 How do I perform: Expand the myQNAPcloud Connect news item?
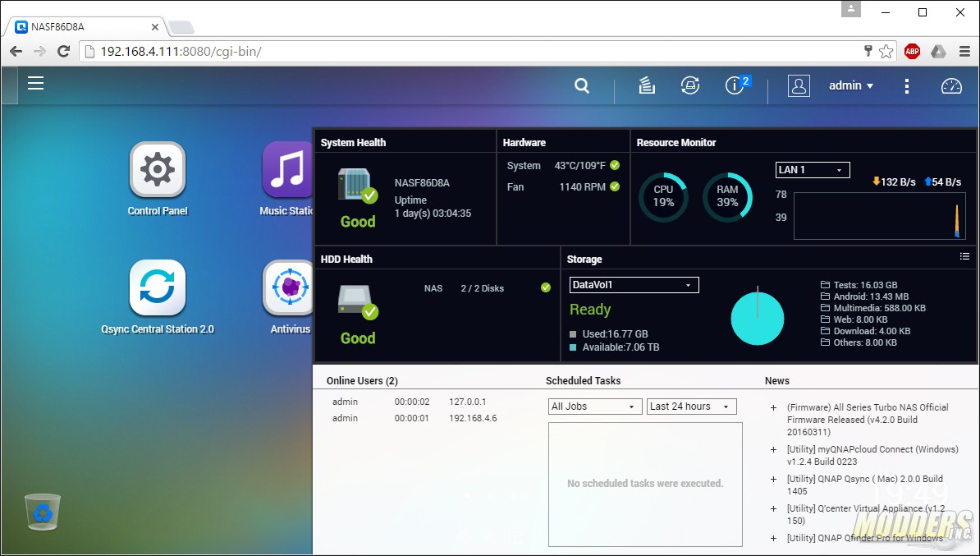tap(773, 450)
